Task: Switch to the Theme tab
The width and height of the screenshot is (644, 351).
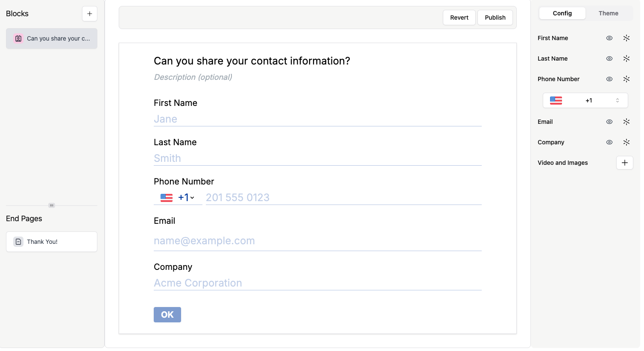Action: (608, 13)
